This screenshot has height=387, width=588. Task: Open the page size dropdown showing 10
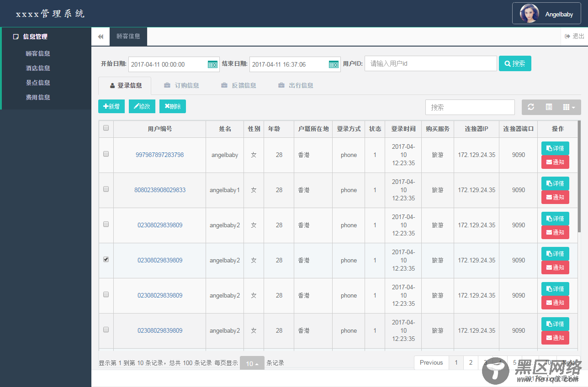coord(252,364)
